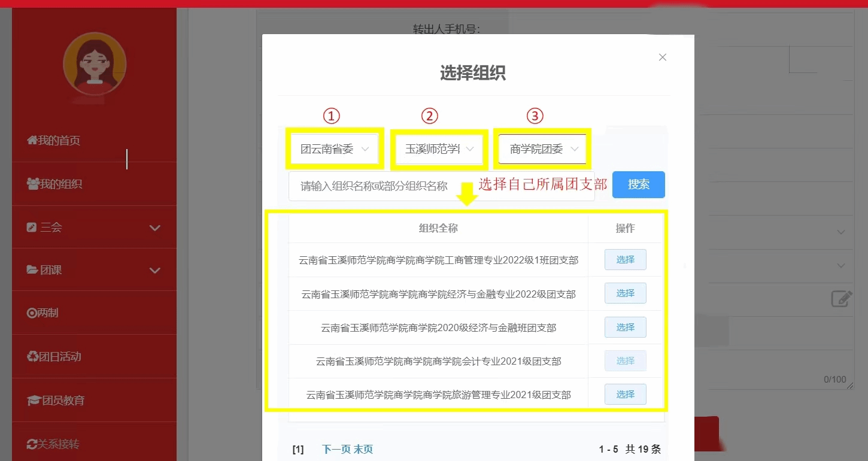Click the people icon for 我的组织
Screen dimensions: 868x461
point(33,184)
